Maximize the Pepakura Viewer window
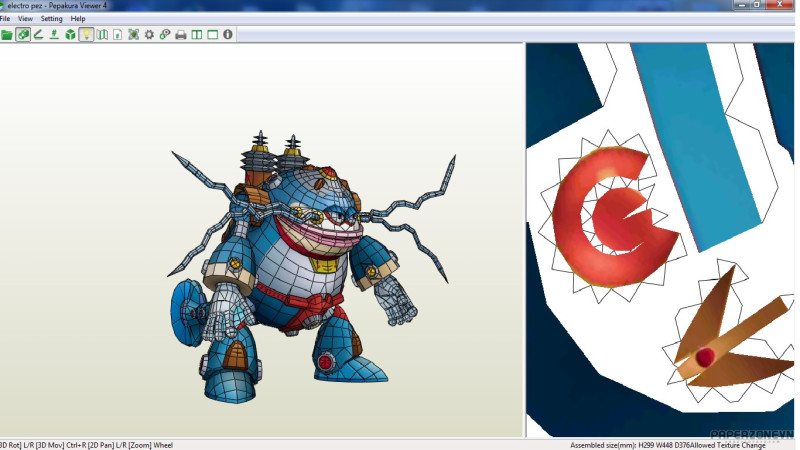 click(757, 5)
